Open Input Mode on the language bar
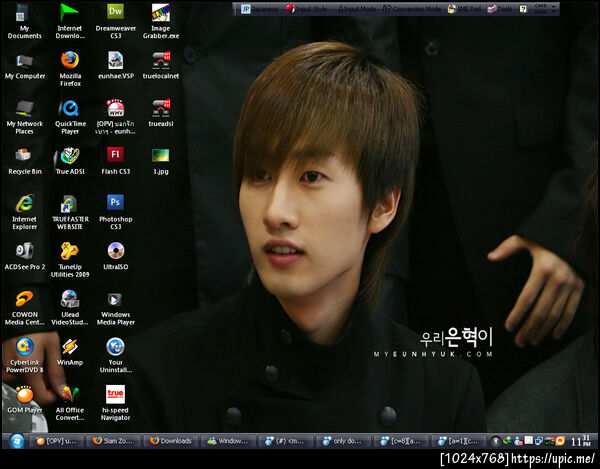The width and height of the screenshot is (600, 469). (x=356, y=9)
